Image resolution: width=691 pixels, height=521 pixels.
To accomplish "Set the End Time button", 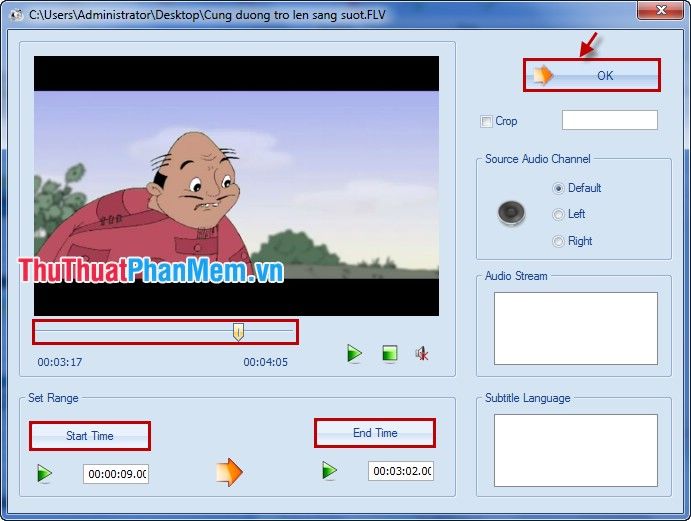I will coord(375,433).
